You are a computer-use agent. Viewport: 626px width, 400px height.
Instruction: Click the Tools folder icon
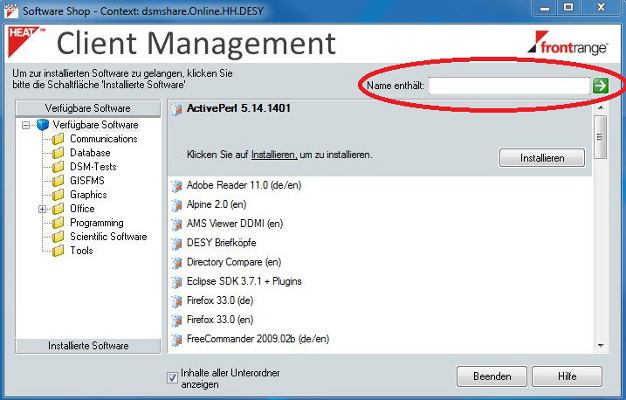[x=58, y=251]
